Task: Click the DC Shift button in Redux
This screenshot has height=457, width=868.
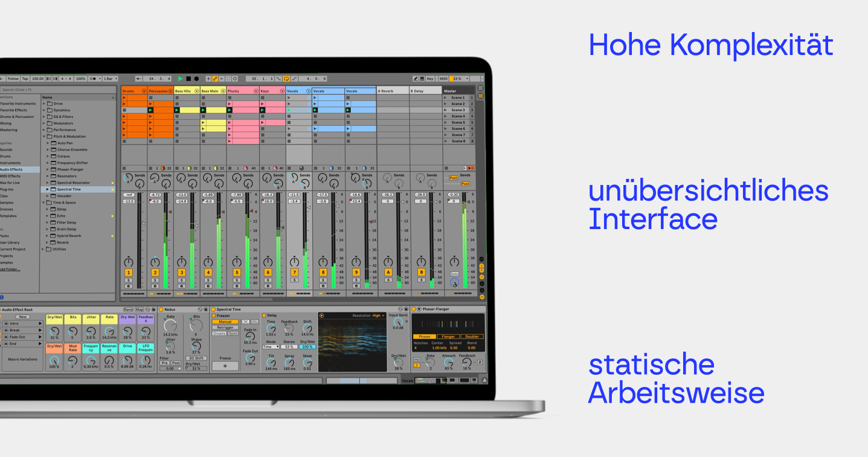Action: click(196, 358)
